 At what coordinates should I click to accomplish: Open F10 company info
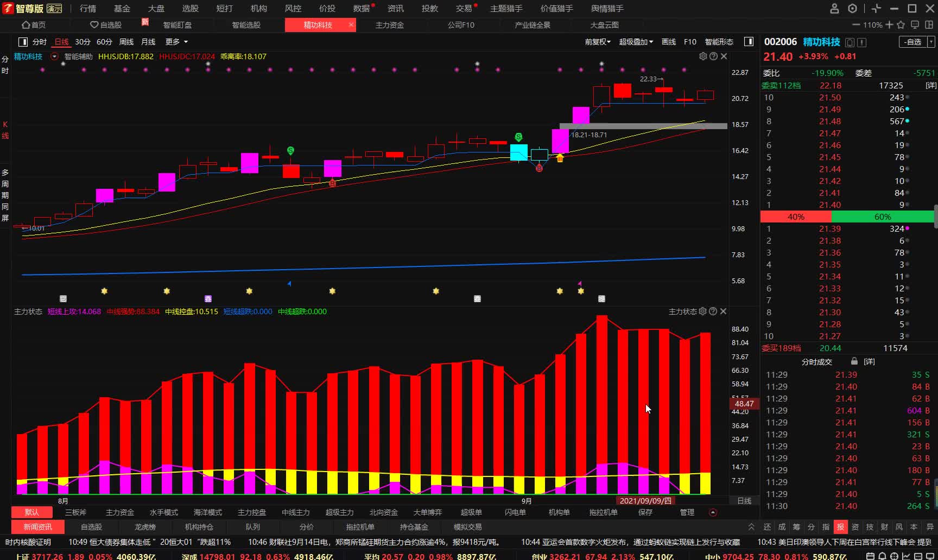pos(690,42)
